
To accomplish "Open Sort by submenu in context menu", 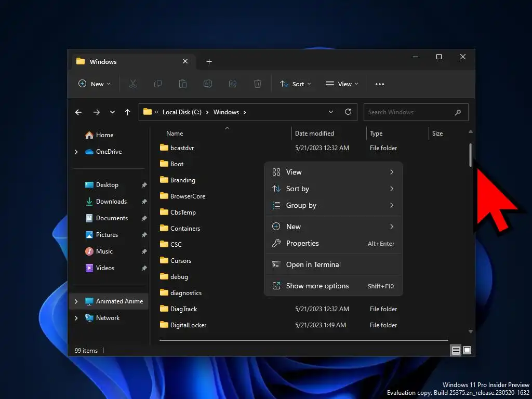I will coord(334,189).
